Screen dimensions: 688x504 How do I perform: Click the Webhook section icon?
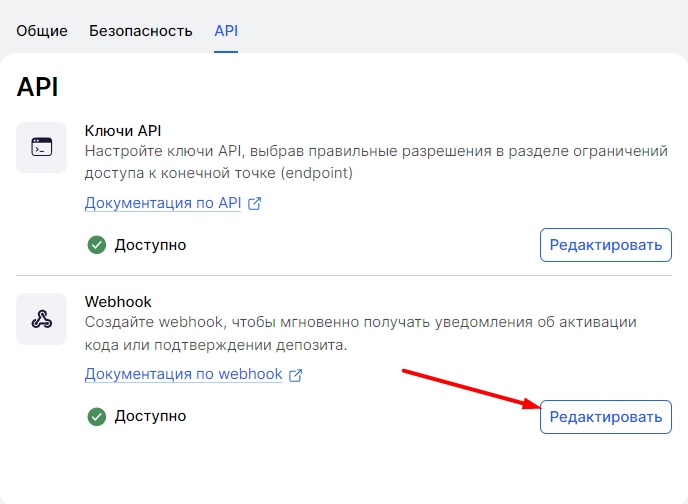coord(42,319)
